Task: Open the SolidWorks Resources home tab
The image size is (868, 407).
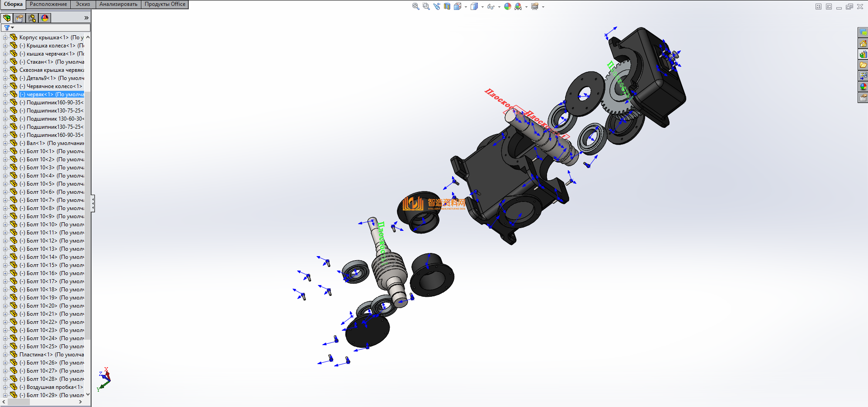Action: point(863,43)
